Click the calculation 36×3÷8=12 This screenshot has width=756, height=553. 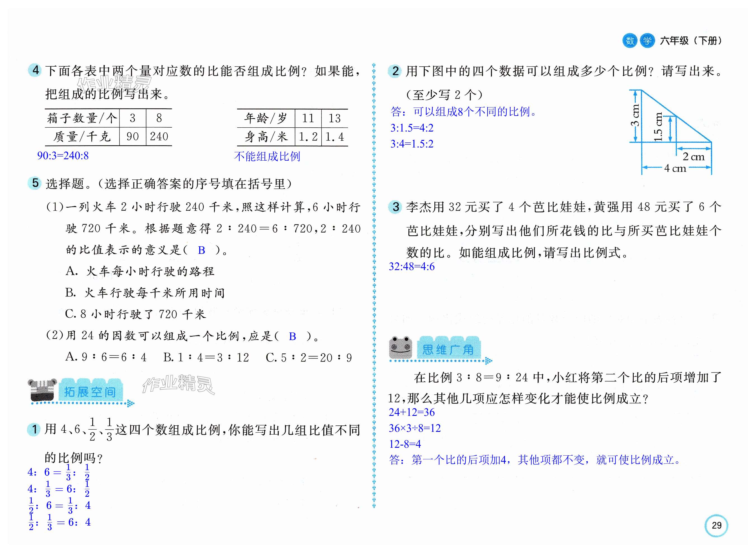[415, 428]
